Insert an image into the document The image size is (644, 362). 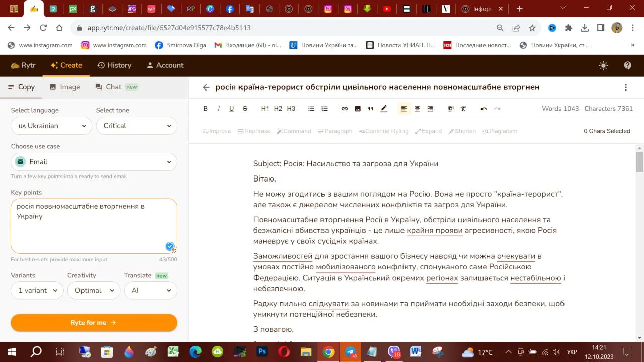358,108
